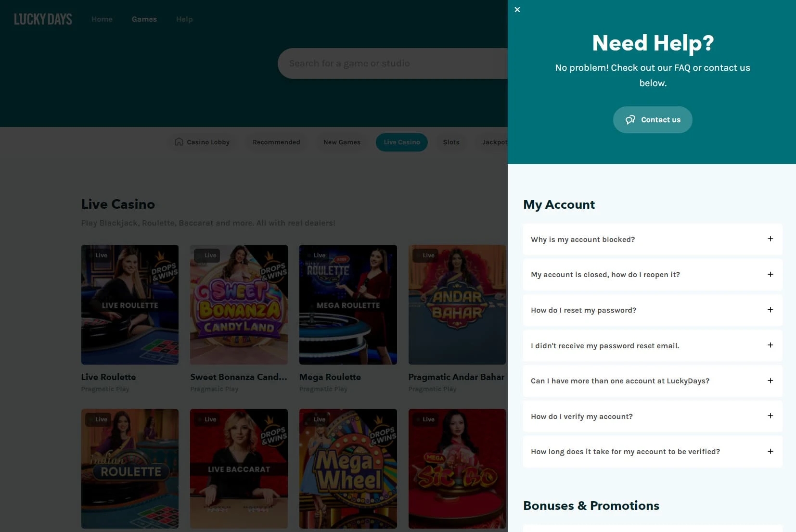
Task: Open Sweet Bonanza Candyland game thumbnail
Action: 239,304
